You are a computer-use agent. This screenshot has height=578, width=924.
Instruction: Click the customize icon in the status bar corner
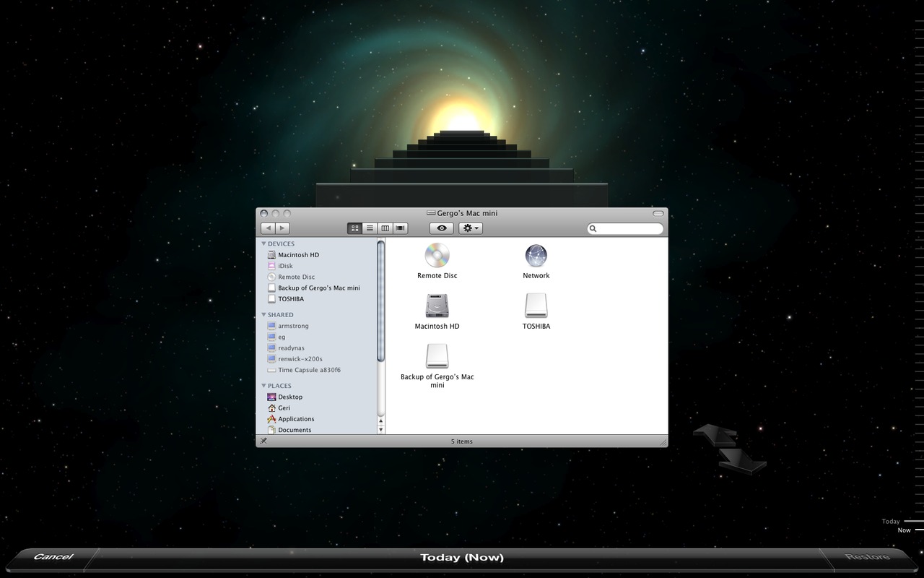(263, 441)
